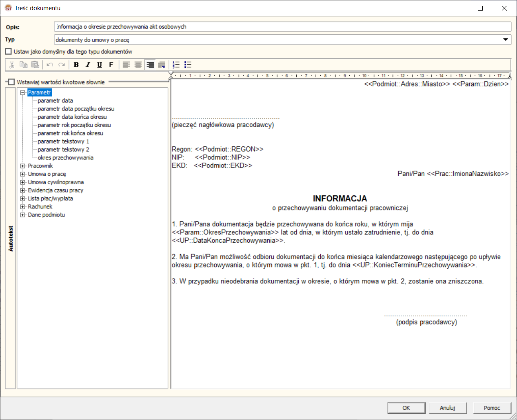
Task: Click (pieczęć nagłówkowa pracodawcy) text
Action: pos(223,125)
